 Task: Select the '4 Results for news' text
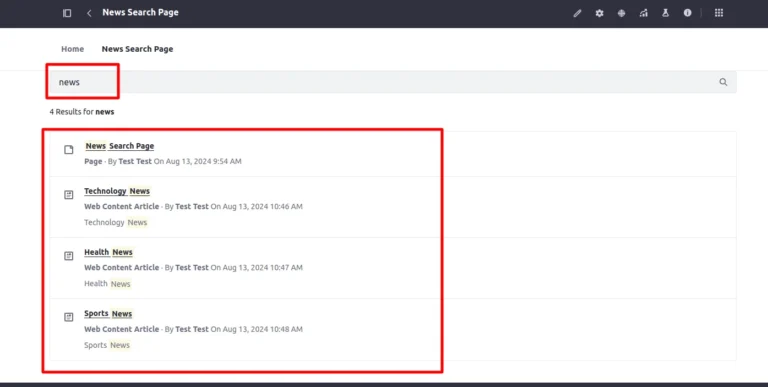coord(82,112)
